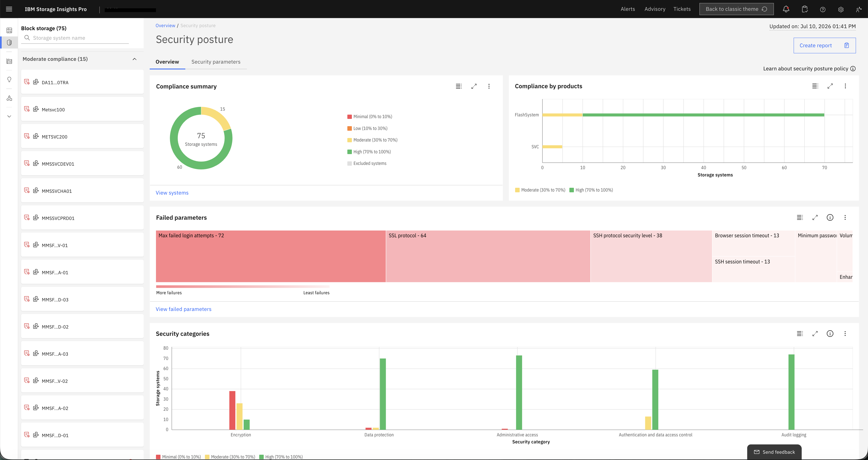Open Advisory in the top bar

[655, 9]
